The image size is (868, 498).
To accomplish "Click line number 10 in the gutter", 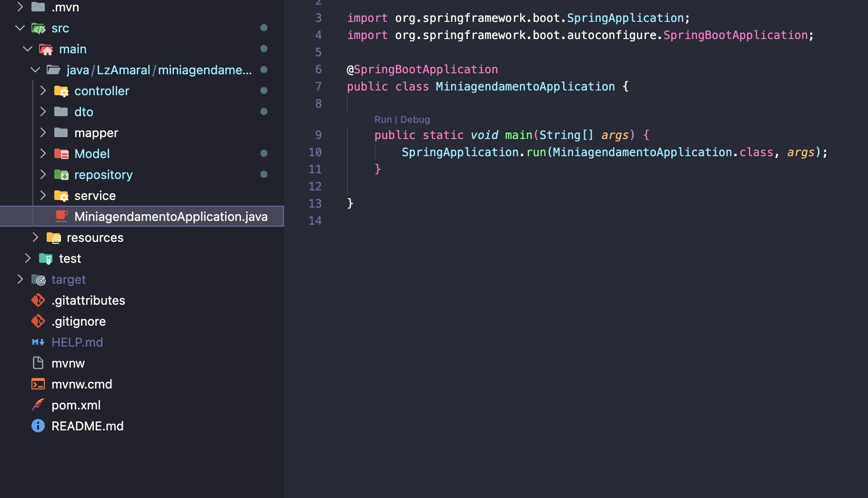I will [315, 152].
